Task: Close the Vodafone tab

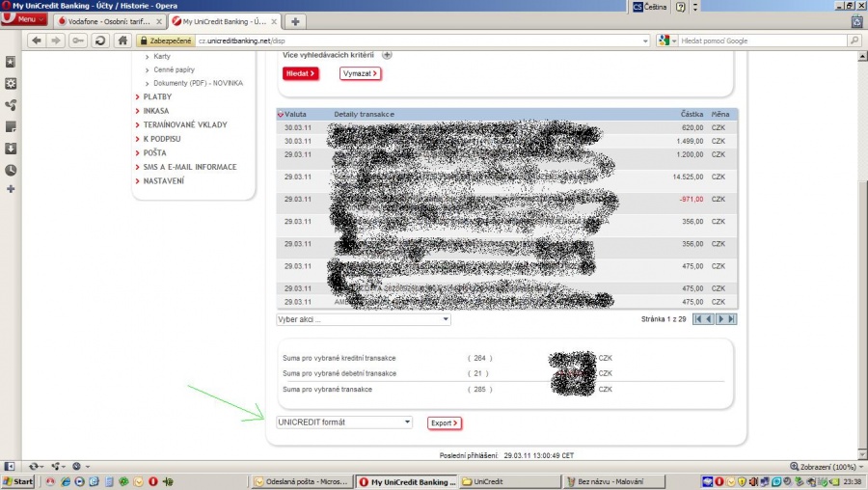Action: pos(159,21)
